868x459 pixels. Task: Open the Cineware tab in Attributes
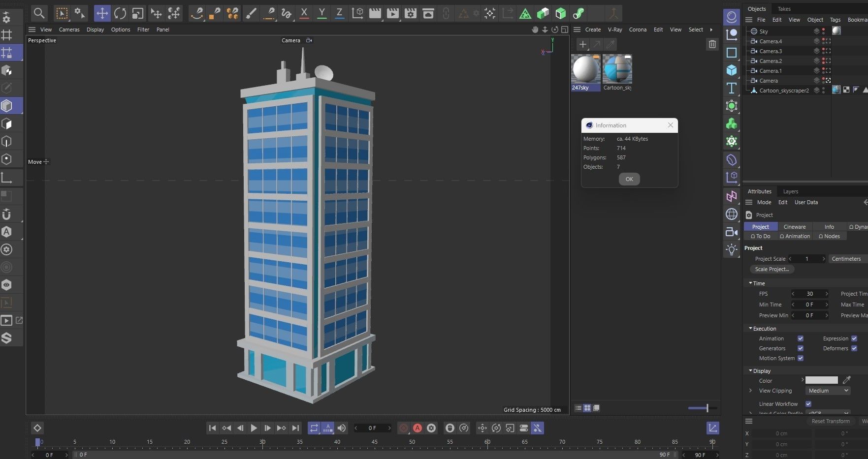pyautogui.click(x=795, y=227)
